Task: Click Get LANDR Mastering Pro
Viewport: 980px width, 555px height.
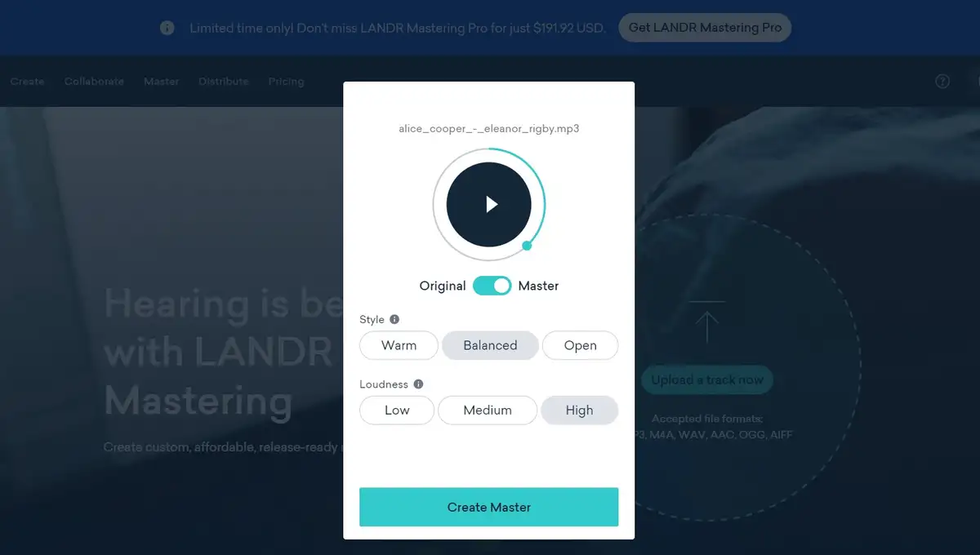Action: 704,27
